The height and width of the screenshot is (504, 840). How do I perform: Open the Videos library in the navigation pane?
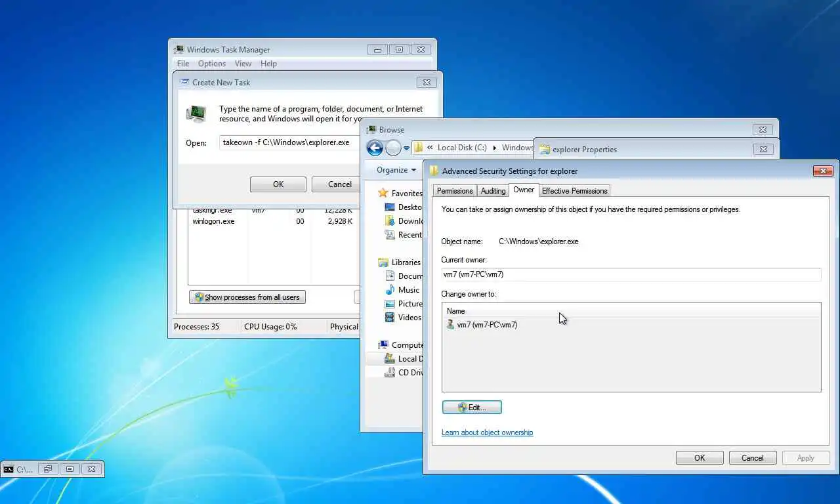coord(403,317)
